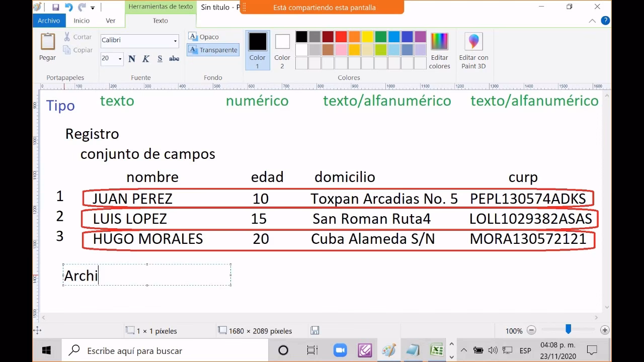Open the Archivo menu
Viewport: 644px width, 362px height.
pos(49,21)
